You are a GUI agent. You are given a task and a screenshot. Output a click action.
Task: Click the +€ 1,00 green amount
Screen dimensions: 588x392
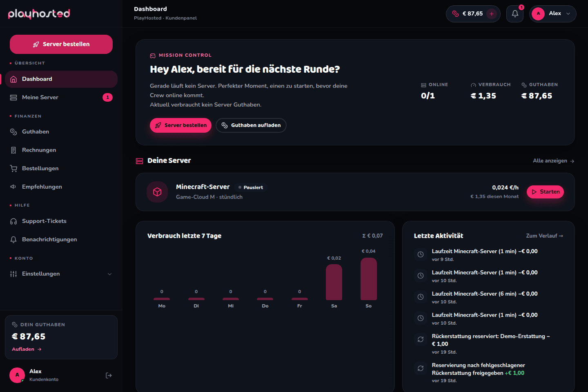[x=514, y=373]
